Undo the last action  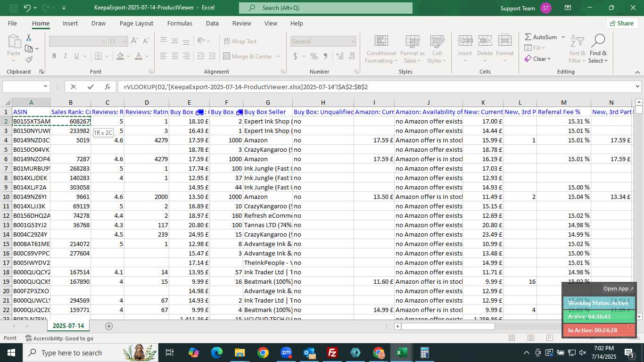coord(27,8)
